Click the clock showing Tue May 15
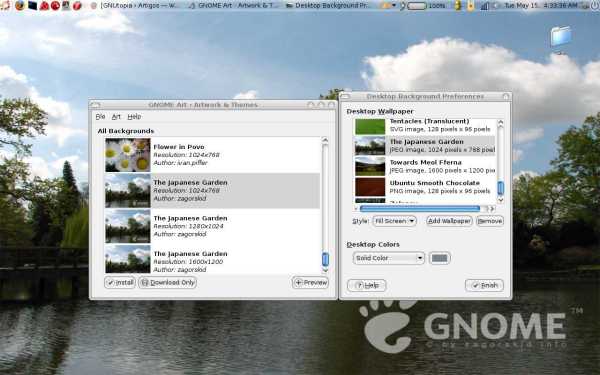 pyautogui.click(x=541, y=6)
